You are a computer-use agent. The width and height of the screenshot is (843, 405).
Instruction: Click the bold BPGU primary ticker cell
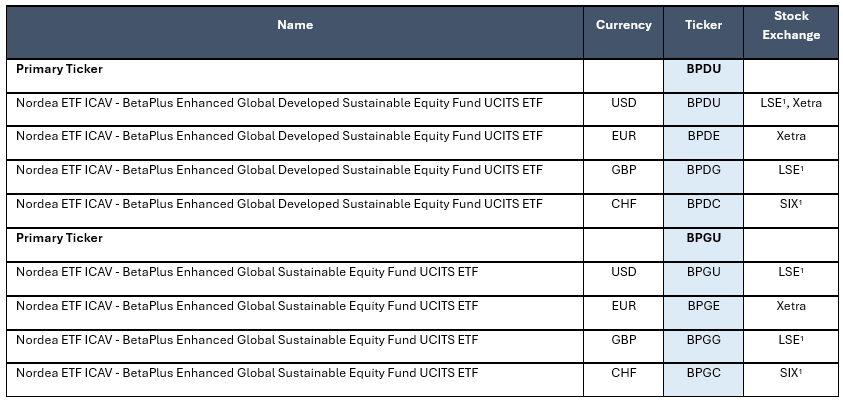(703, 238)
